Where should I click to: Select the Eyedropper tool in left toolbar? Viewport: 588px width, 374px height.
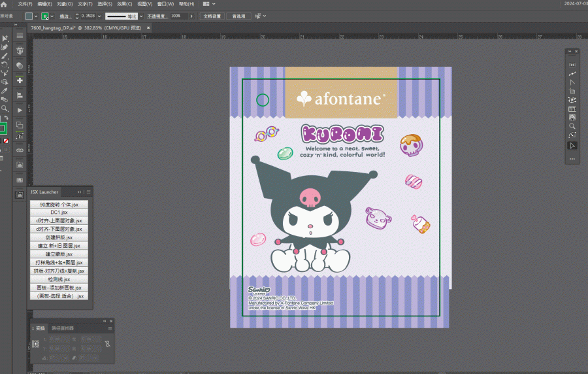[x=5, y=91]
